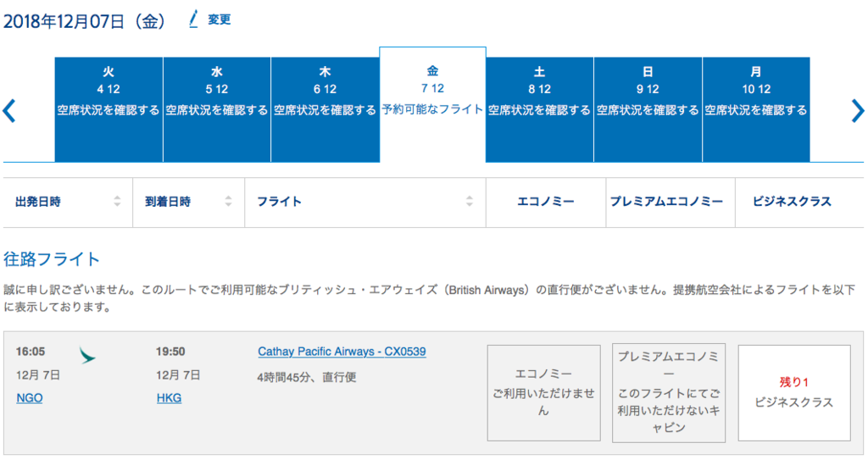Click the 19:50 arrival time
This screenshot has width=868, height=460.
[x=170, y=352]
